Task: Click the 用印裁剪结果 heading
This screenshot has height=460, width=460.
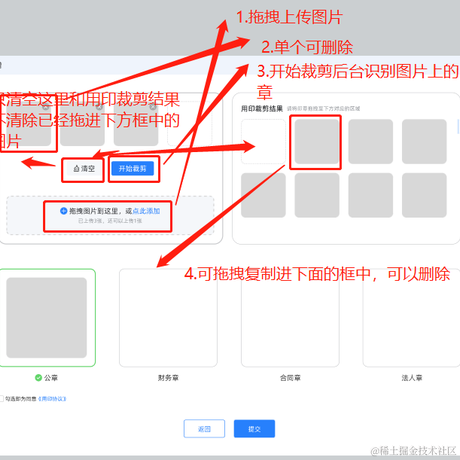Action: coord(262,108)
